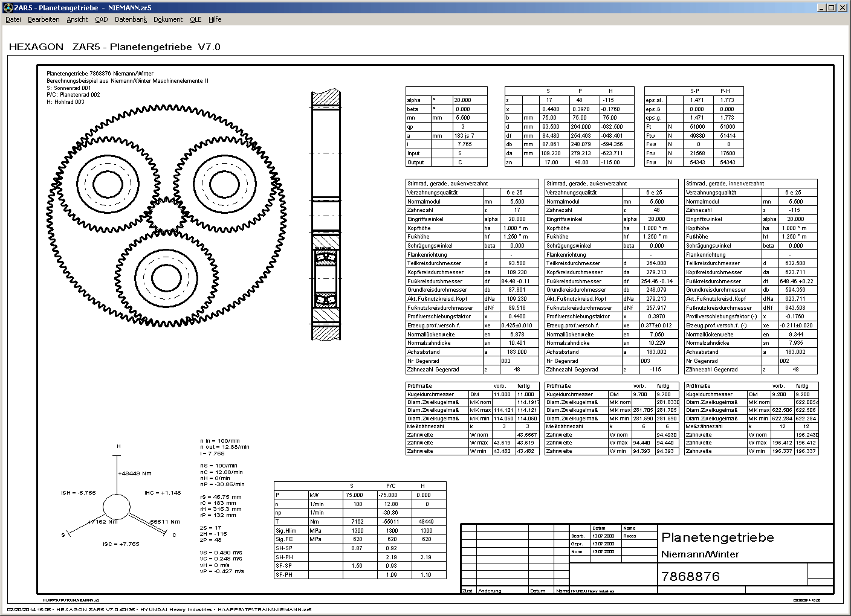Image resolution: width=851 pixels, height=616 pixels.
Task: Click the bottom planet gear's center hub
Action: (x=164, y=277)
